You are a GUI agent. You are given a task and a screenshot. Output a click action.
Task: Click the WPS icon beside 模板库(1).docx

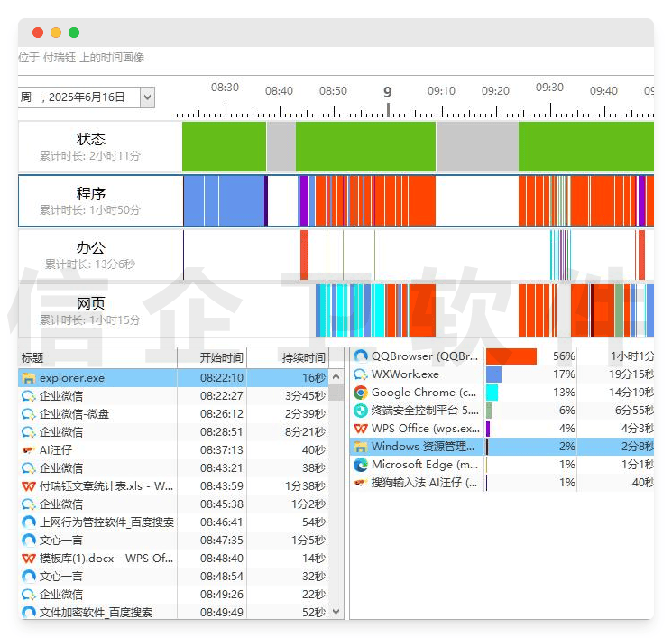point(29,559)
